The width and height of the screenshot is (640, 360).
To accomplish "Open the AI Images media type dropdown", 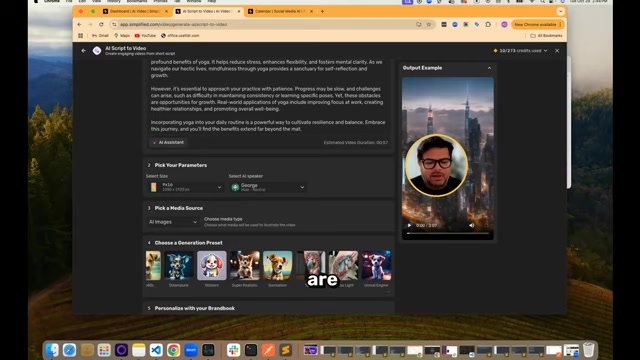I will (x=173, y=222).
